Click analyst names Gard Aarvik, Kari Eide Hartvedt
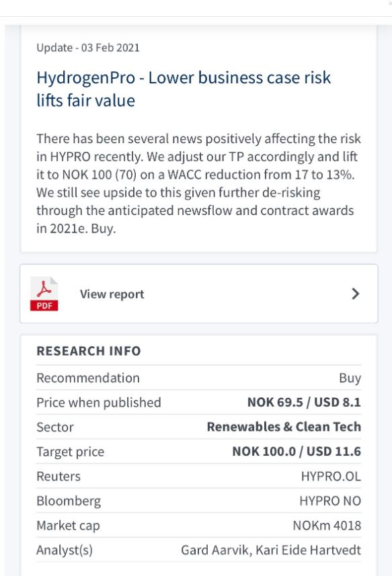 pos(271,550)
